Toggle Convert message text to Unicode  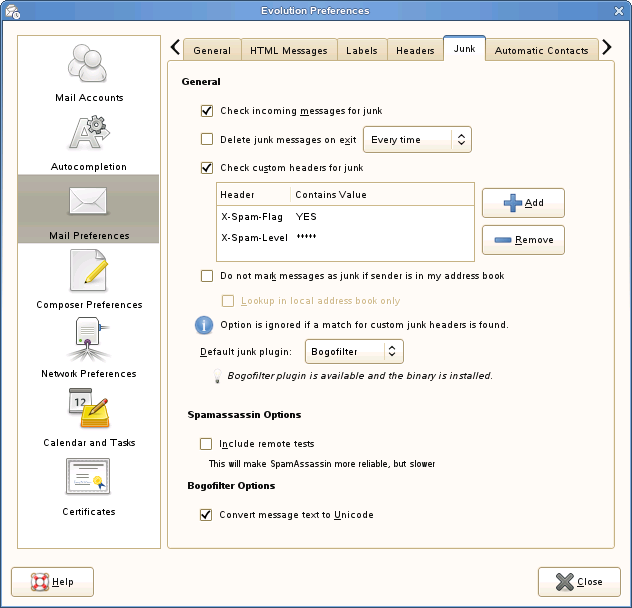click(x=206, y=515)
